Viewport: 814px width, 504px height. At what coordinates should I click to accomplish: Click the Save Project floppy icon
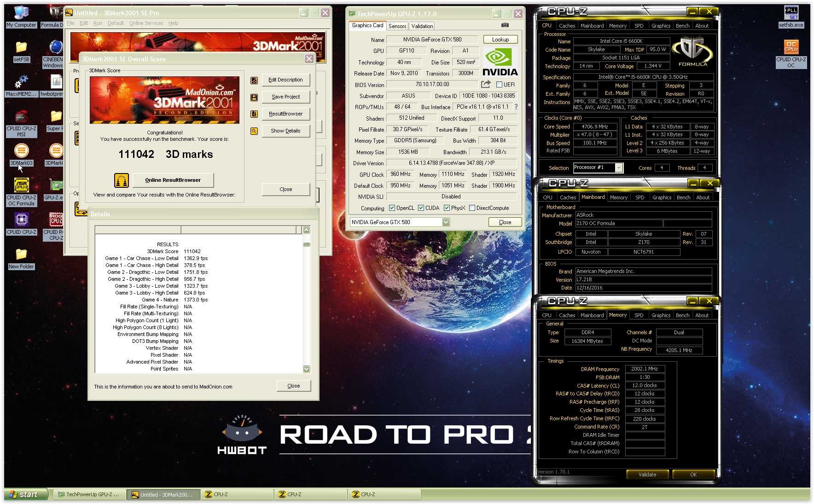click(x=254, y=97)
